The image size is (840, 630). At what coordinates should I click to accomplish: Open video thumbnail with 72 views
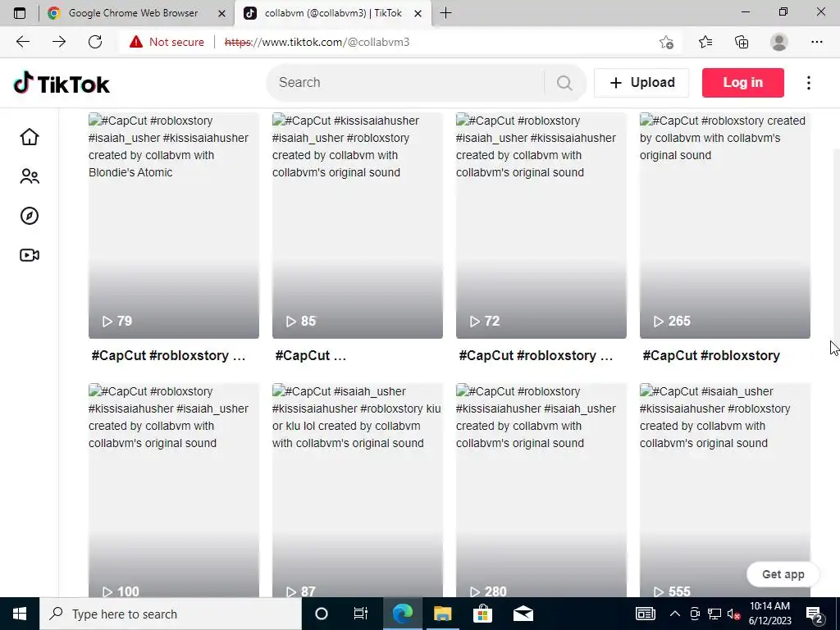(541, 226)
